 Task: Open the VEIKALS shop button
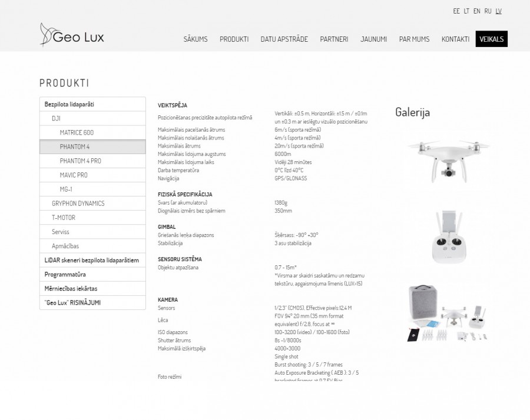coord(491,39)
